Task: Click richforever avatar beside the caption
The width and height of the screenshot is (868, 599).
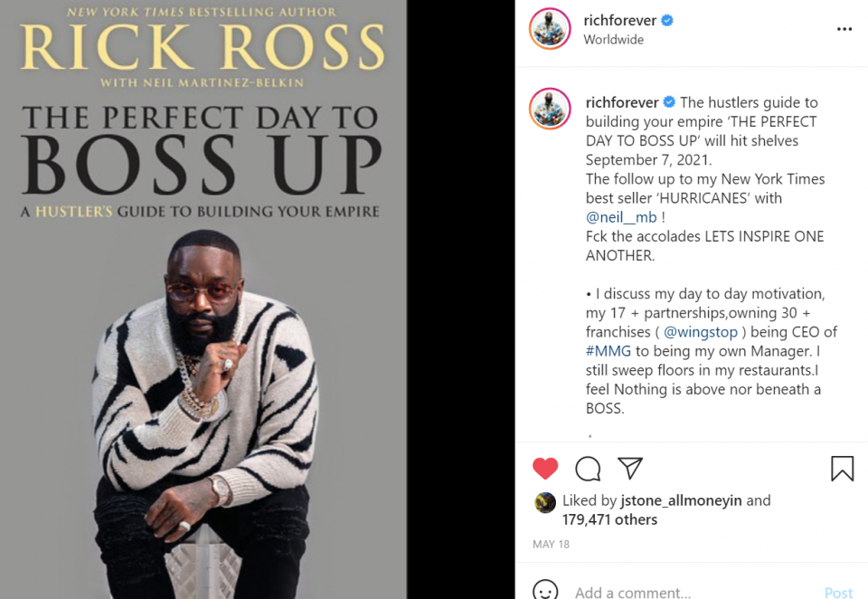Action: (x=550, y=109)
